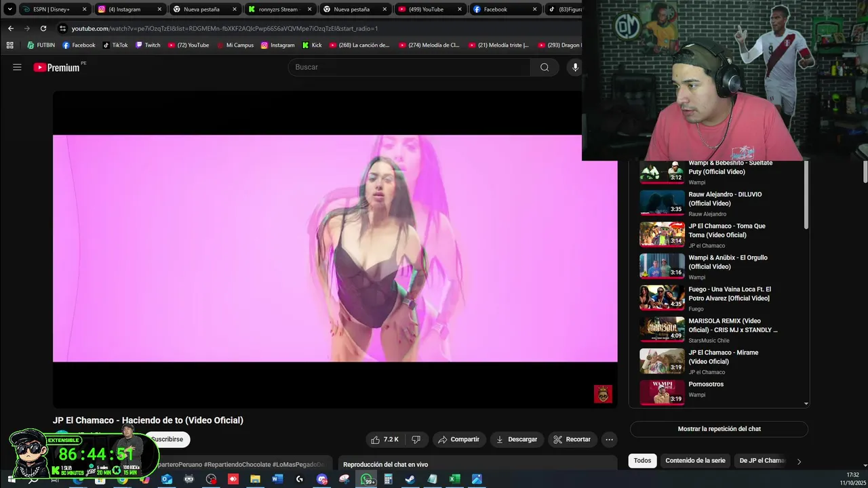The width and height of the screenshot is (868, 488).
Task: Go back with the browser back arrow
Action: 10,28
